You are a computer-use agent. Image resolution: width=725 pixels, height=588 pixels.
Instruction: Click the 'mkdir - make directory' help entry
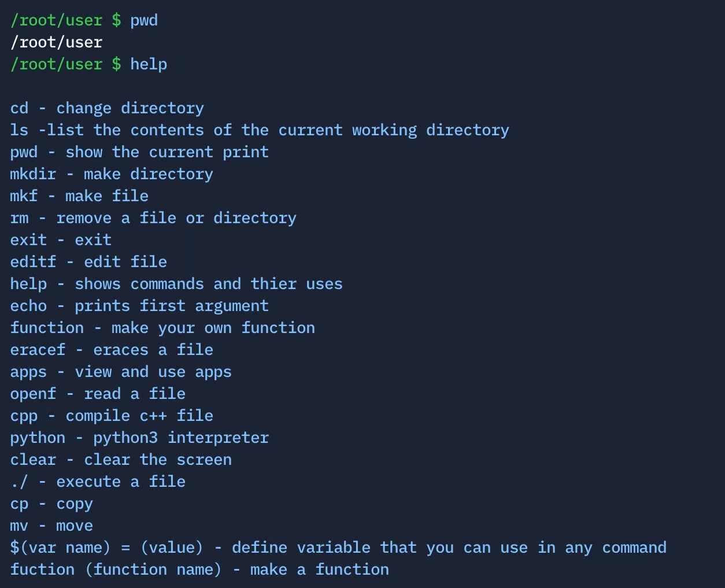(x=112, y=174)
